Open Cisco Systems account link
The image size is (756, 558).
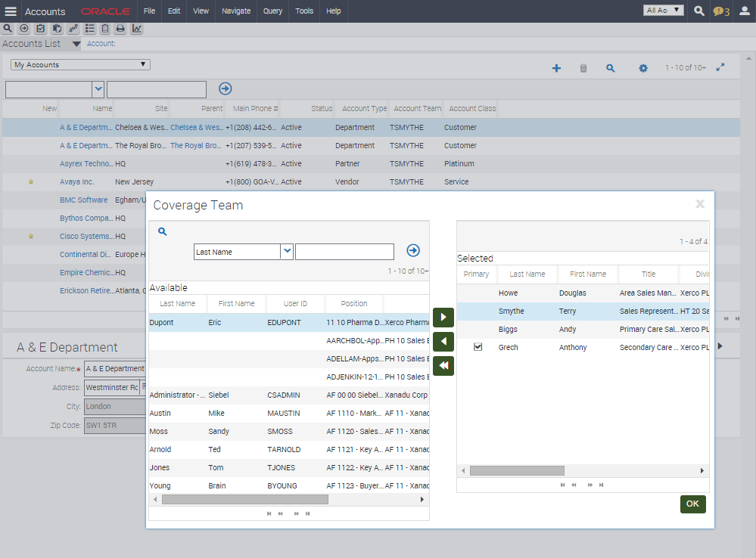tap(86, 237)
